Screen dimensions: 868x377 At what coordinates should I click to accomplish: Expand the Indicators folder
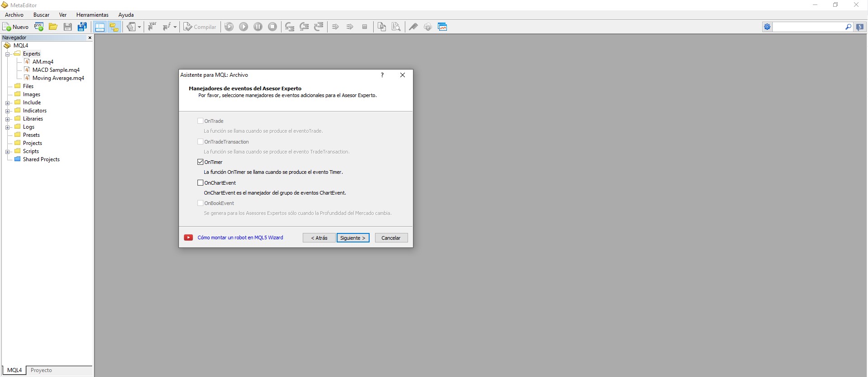[x=7, y=111]
